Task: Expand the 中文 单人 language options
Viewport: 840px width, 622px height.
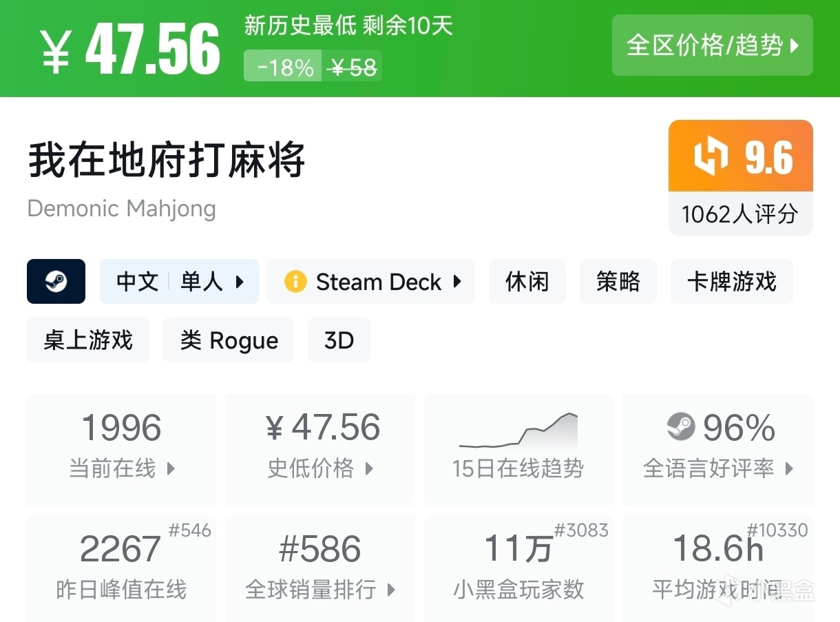Action: coord(179,282)
